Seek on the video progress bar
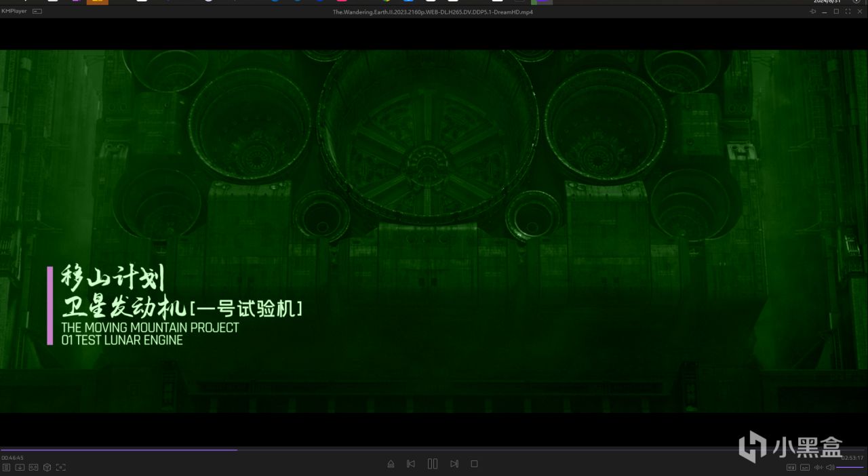 pos(434,450)
